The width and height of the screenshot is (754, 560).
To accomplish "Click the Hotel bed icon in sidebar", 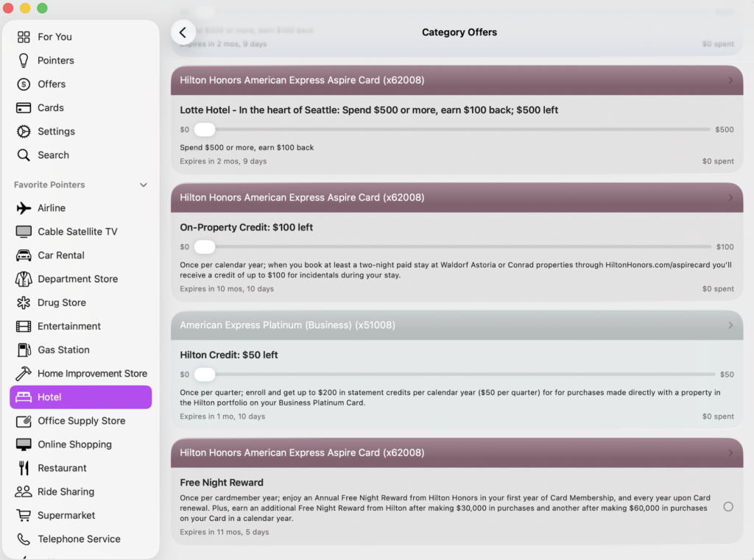I will coord(24,397).
